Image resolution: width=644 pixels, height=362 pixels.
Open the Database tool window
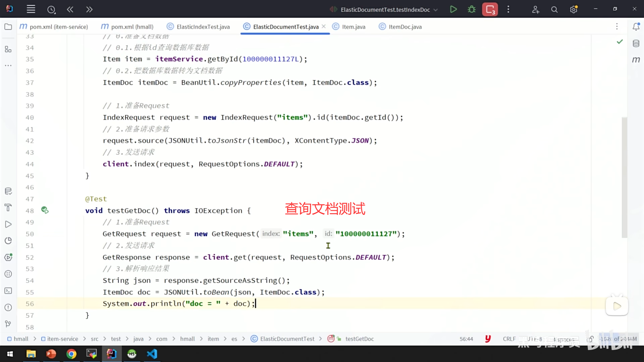tap(636, 44)
